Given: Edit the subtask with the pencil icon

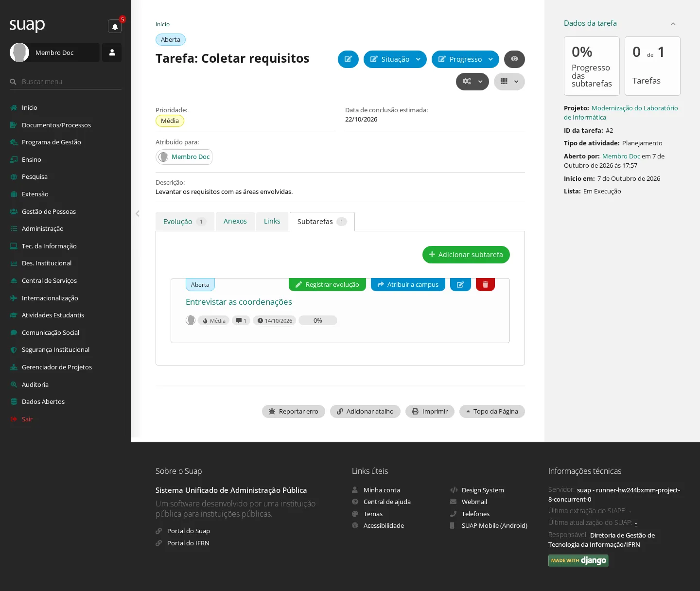Looking at the screenshot, I should [x=460, y=285].
